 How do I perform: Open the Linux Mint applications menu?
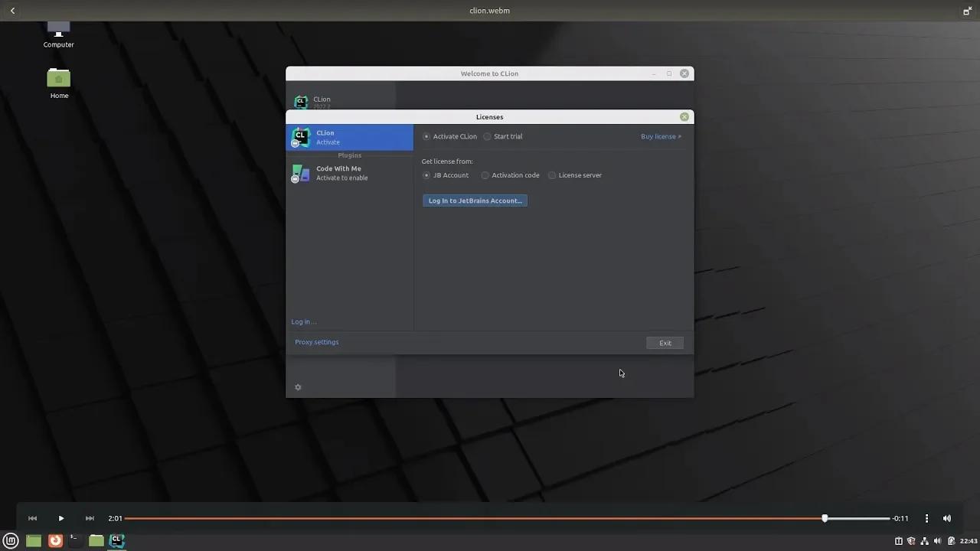tap(10, 540)
